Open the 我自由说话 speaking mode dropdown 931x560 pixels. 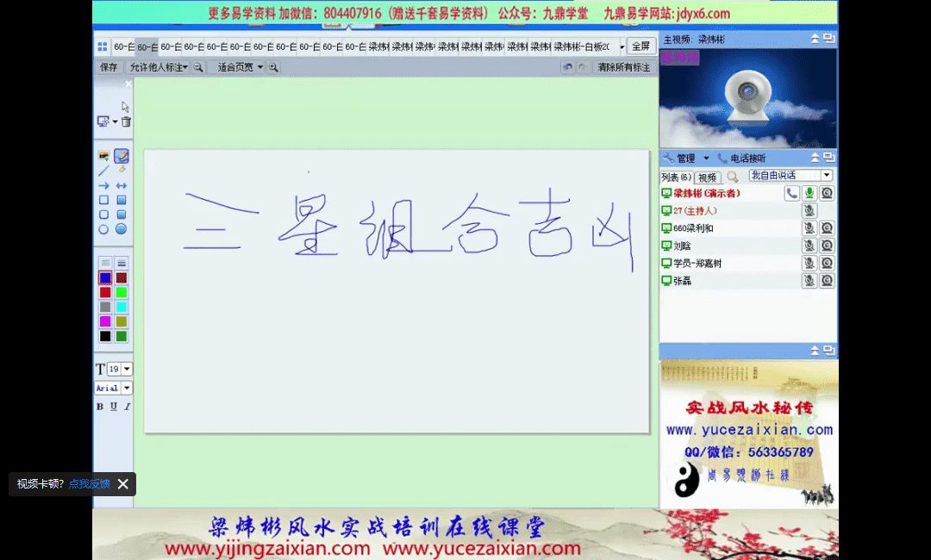[826, 176]
